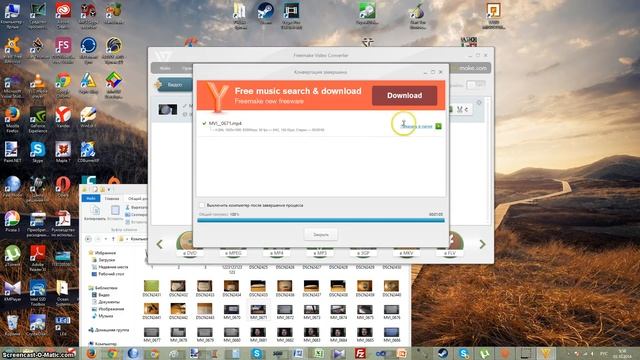
Task: Click the video thumbnail in Freemake file list
Action: pos(168,109)
